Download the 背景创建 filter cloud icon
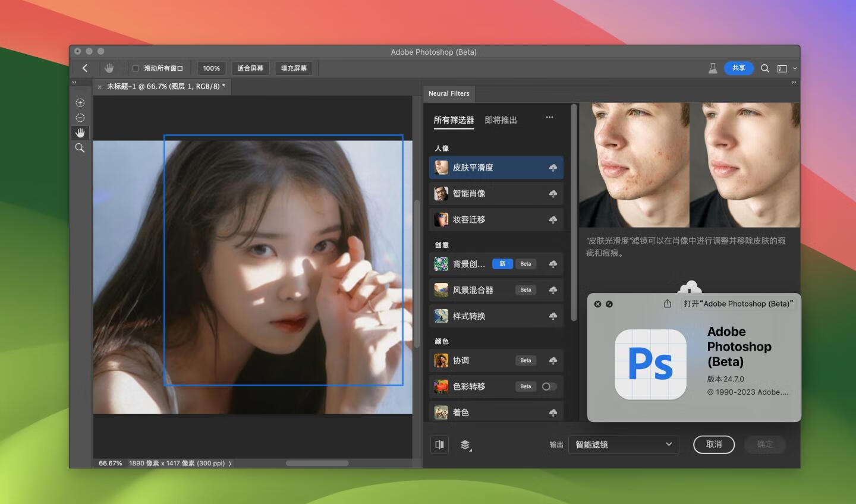Image resolution: width=856 pixels, height=504 pixels. click(553, 264)
